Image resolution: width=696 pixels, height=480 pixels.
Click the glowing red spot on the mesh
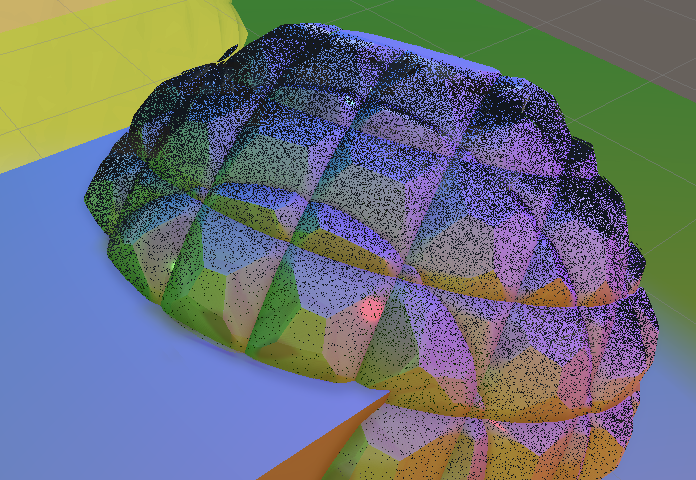pyautogui.click(x=371, y=309)
